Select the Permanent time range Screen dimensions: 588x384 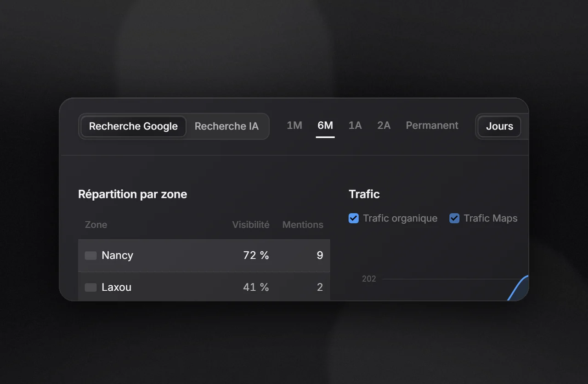point(432,125)
